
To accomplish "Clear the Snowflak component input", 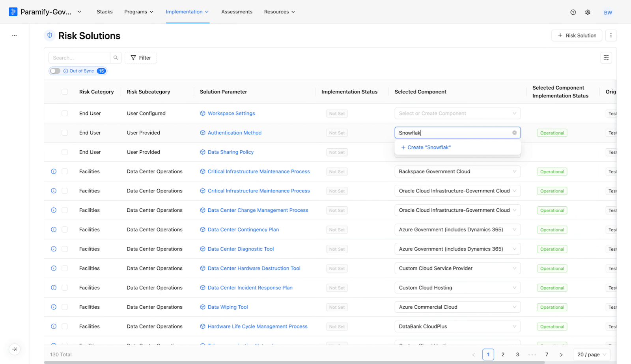I will (x=514, y=133).
